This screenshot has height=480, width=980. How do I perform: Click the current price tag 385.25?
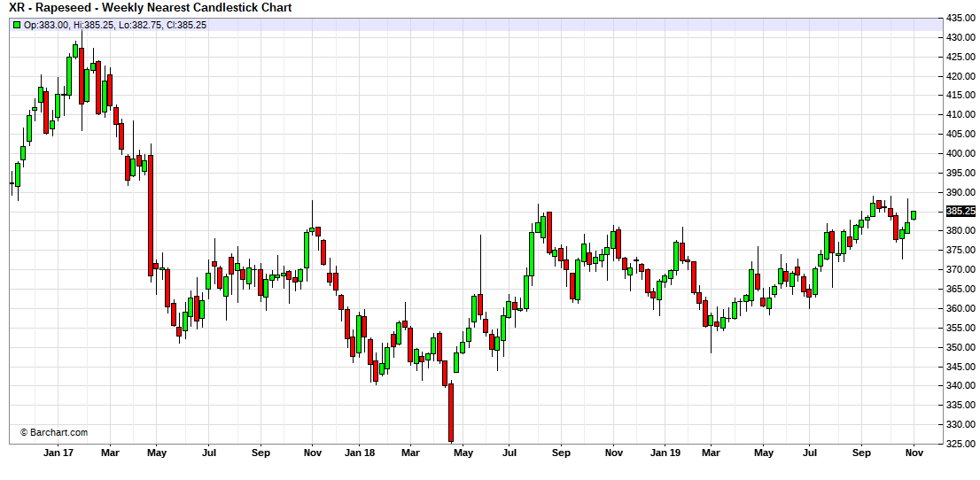pyautogui.click(x=961, y=212)
